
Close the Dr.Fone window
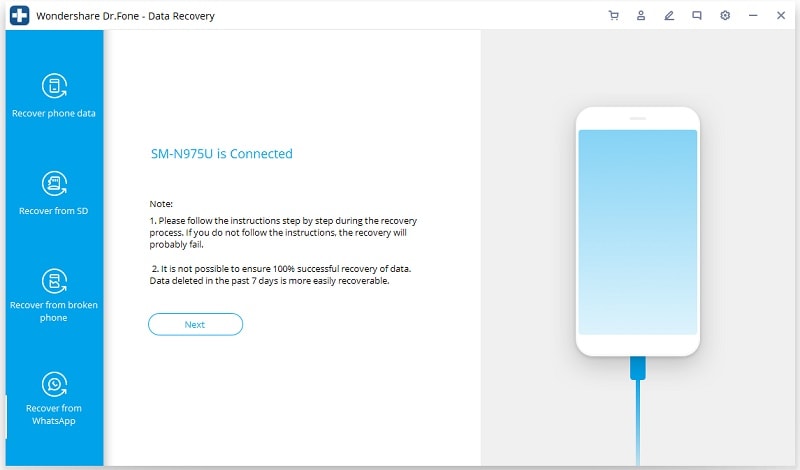tap(781, 15)
